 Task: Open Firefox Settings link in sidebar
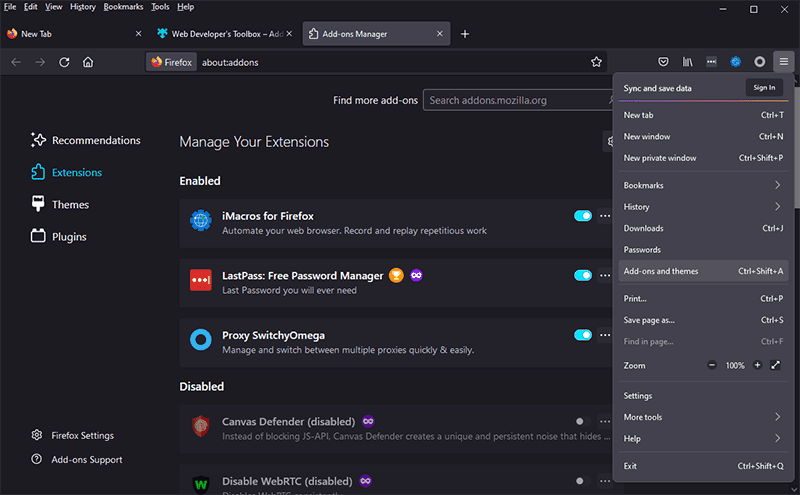point(72,435)
